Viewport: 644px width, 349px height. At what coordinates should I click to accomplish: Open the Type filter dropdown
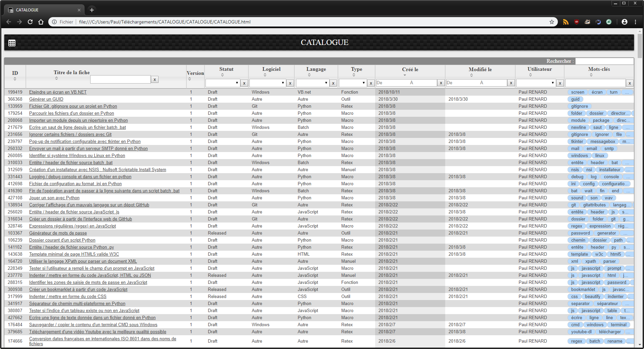point(353,83)
